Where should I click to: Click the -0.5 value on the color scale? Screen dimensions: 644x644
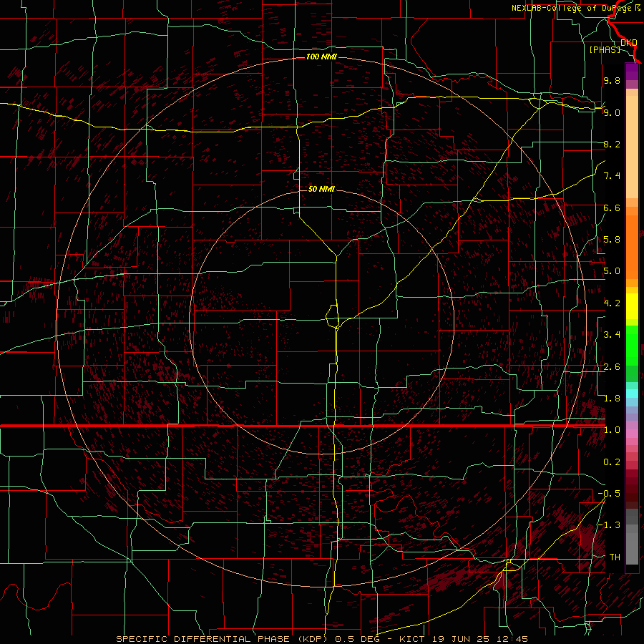pyautogui.click(x=609, y=494)
